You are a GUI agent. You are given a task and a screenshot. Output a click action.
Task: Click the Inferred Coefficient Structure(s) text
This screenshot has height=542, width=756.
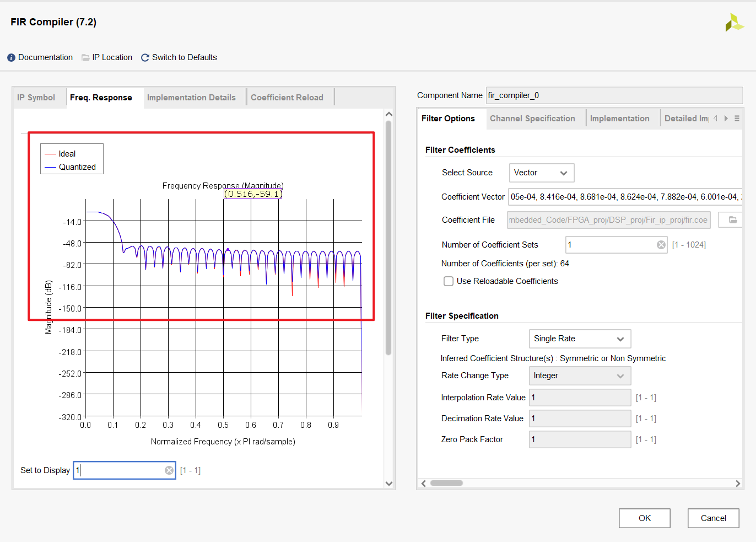(x=553, y=358)
